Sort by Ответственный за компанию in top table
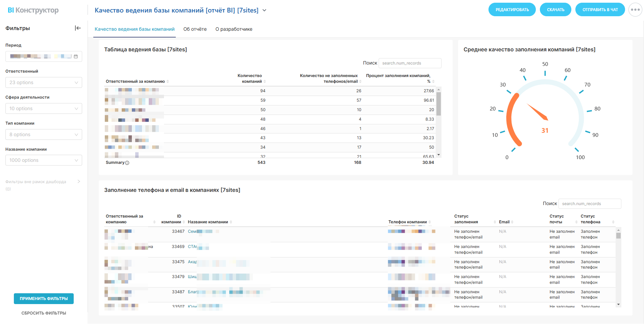Viewport: 644px width, 324px height. click(168, 81)
